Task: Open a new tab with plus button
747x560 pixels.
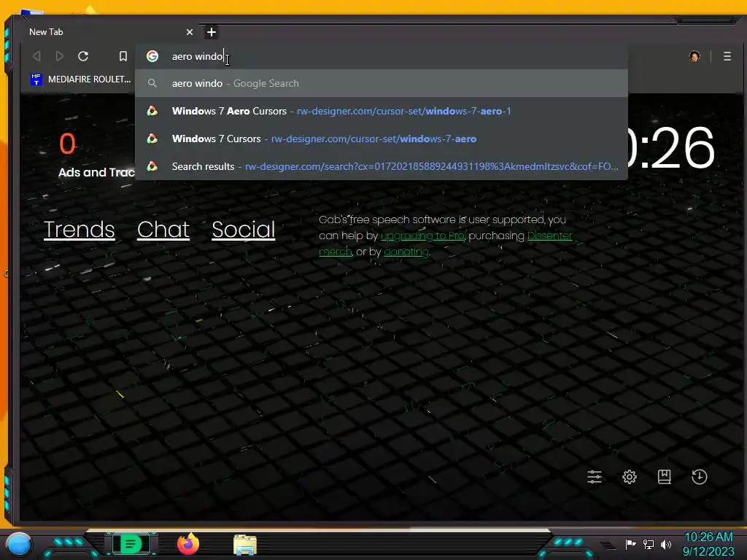Action: pyautogui.click(x=212, y=32)
